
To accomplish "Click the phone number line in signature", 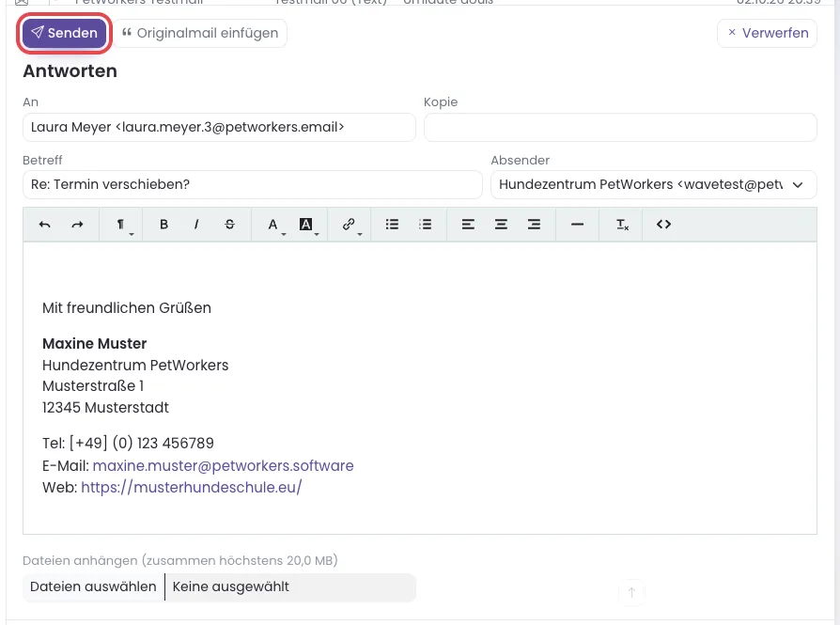I will click(128, 444).
